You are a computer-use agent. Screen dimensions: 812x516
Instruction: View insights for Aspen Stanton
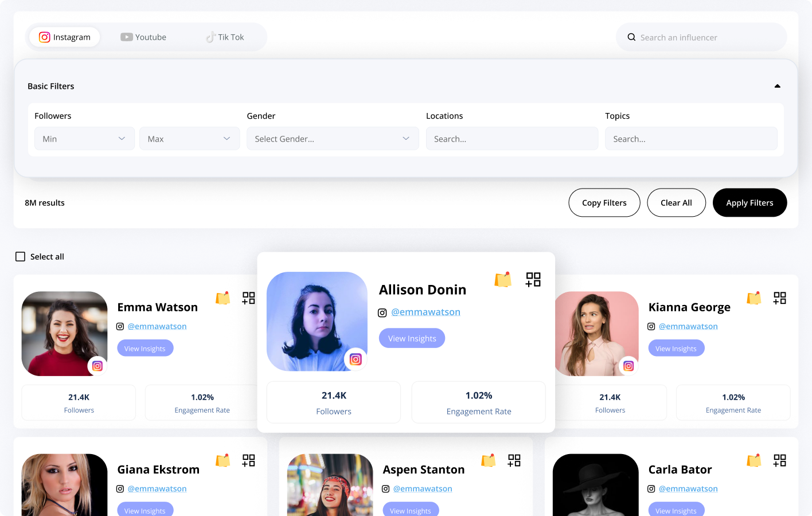point(411,510)
